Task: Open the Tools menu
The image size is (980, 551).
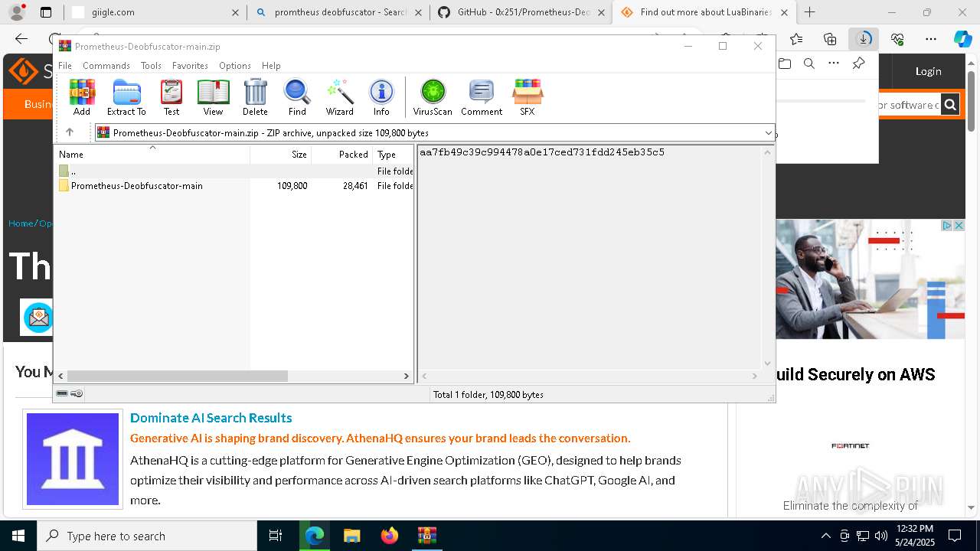Action: click(151, 66)
